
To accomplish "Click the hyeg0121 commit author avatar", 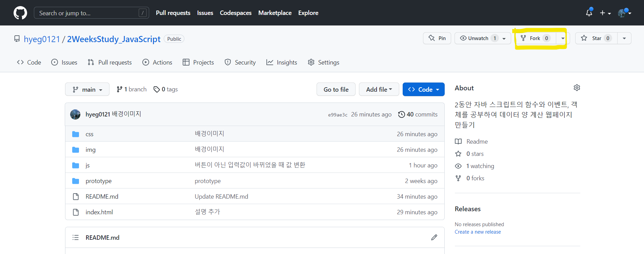I will (75, 114).
